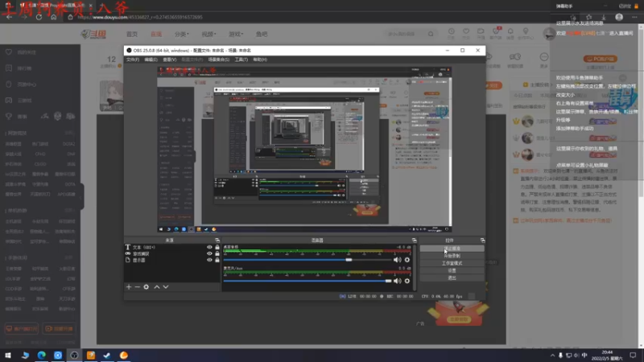Click the OBS preview canvas
Screen dimensions: 644x362
click(x=304, y=150)
